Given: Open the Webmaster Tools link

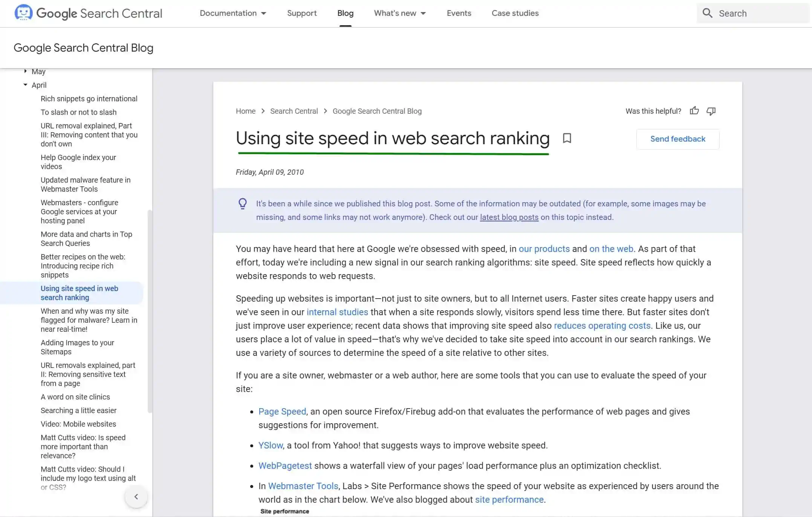Looking at the screenshot, I should click(303, 486).
